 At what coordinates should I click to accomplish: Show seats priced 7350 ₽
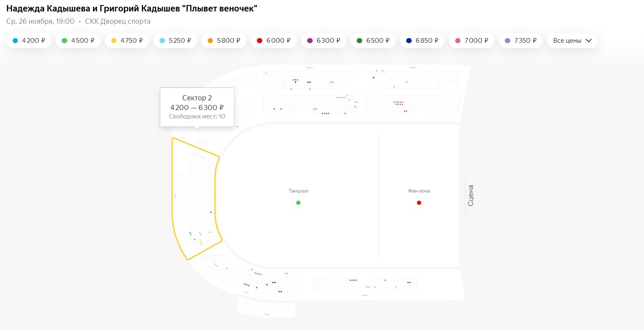pos(521,41)
